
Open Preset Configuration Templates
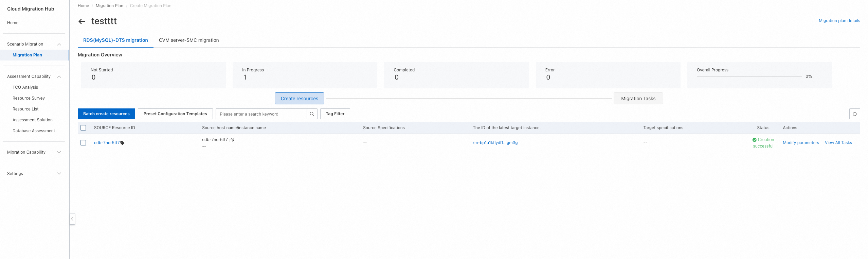coord(175,114)
